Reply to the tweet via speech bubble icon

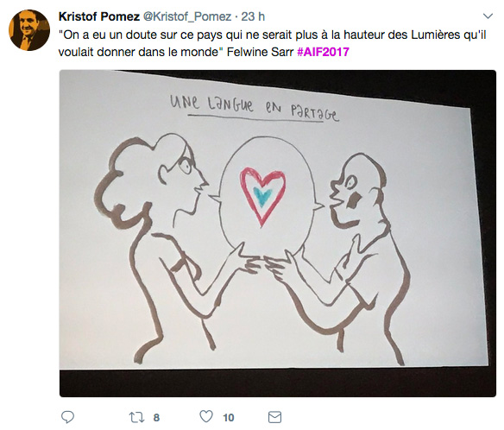click(x=68, y=417)
